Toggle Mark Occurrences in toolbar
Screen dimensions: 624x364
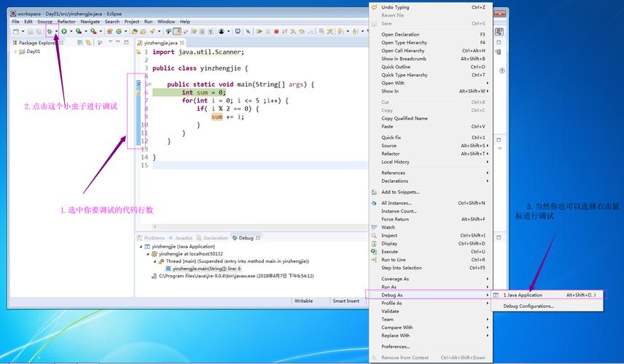[178, 31]
